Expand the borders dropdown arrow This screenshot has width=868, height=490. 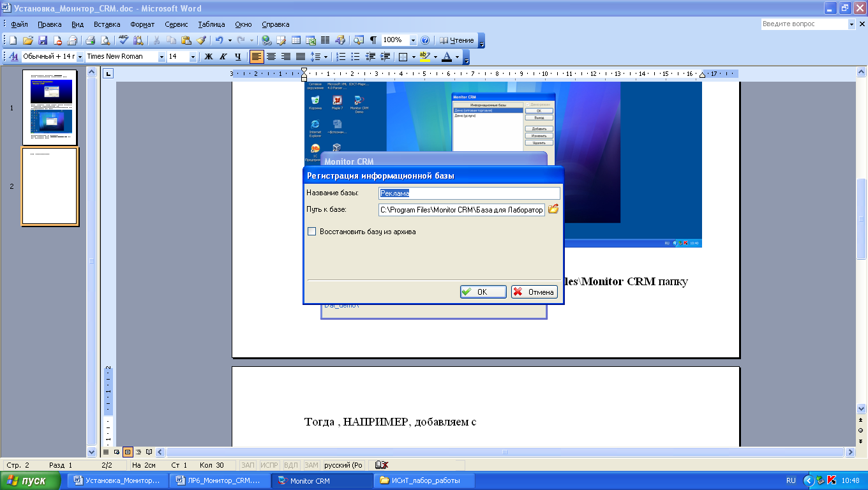tap(414, 57)
